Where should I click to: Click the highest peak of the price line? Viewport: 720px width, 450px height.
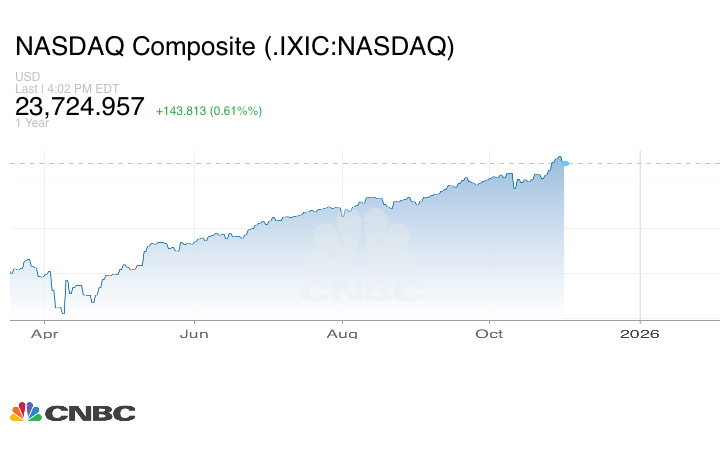tap(558, 156)
